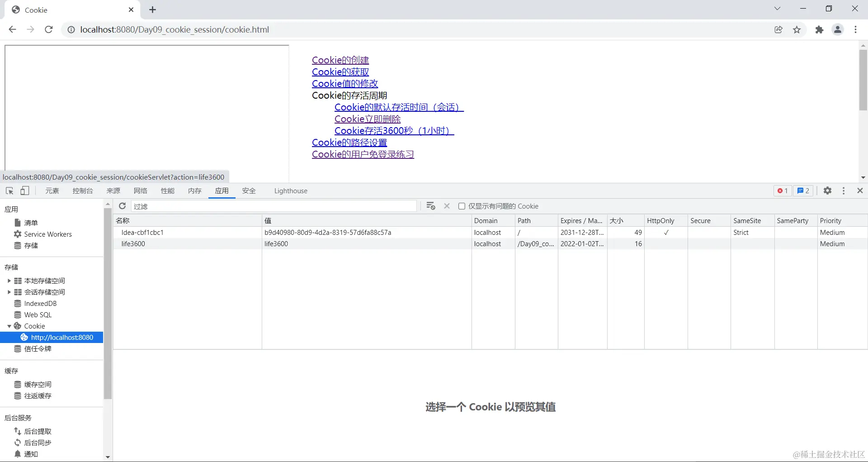Switch to the 性能 tab
The height and width of the screenshot is (462, 868).
pyautogui.click(x=168, y=191)
